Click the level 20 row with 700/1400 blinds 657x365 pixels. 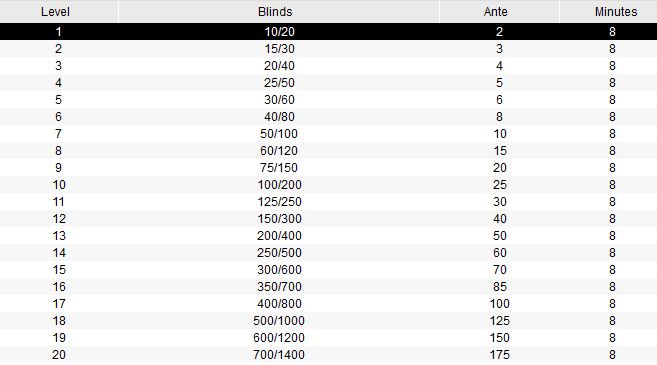[328, 355]
